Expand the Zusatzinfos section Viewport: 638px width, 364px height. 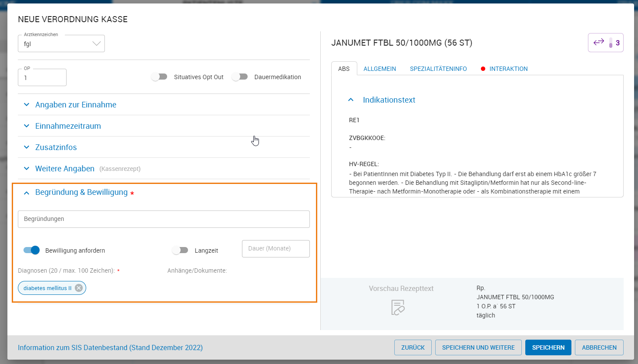tap(164, 147)
